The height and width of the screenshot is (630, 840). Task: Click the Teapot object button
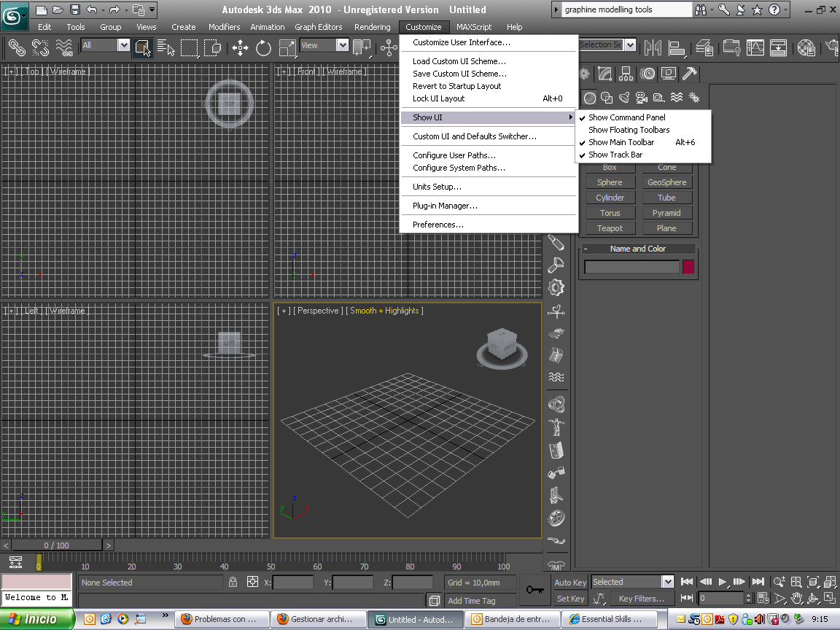(610, 228)
